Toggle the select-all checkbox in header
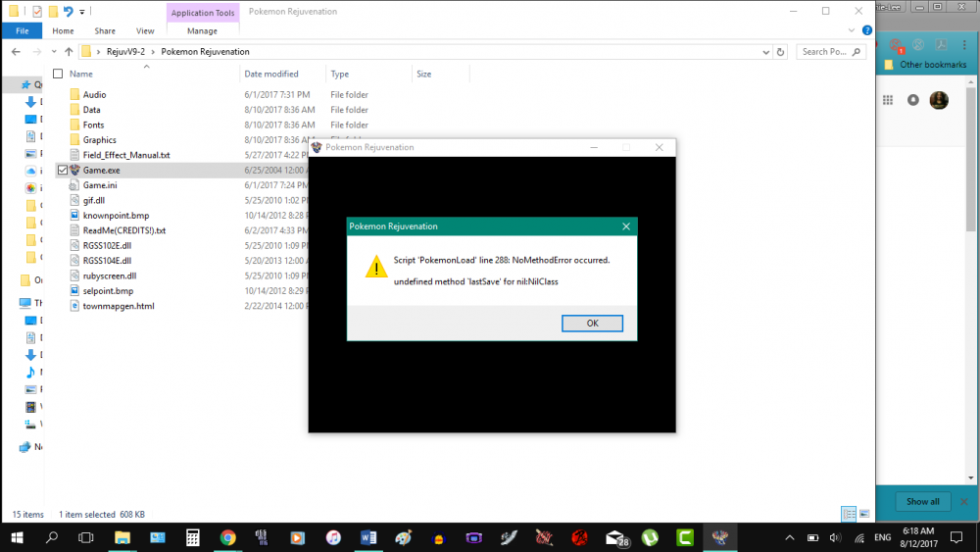The height and width of the screenshot is (552, 980). pos(58,74)
